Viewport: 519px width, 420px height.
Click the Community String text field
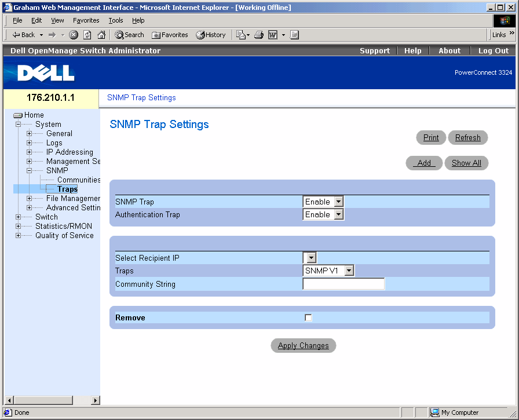pos(343,284)
